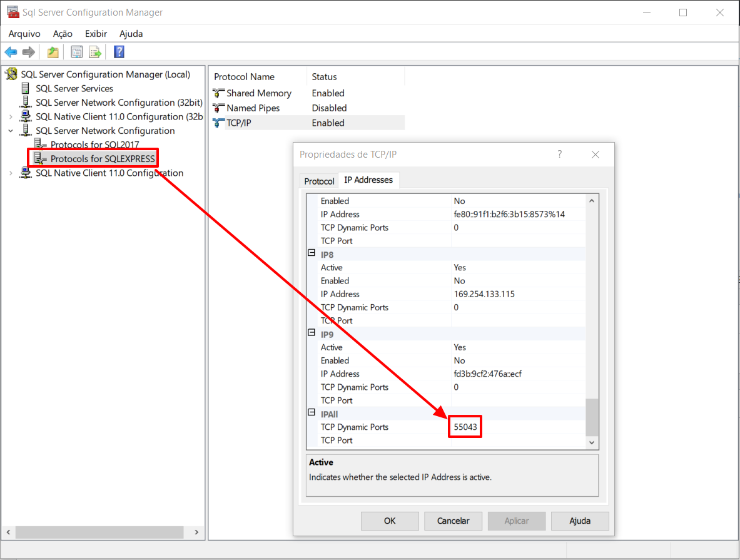This screenshot has height=560, width=740.
Task: Click the tree pane horizontal scrollbar thumb
Action: coord(99,532)
